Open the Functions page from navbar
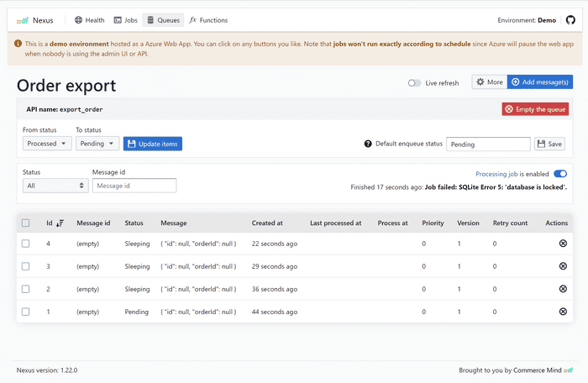 [208, 19]
